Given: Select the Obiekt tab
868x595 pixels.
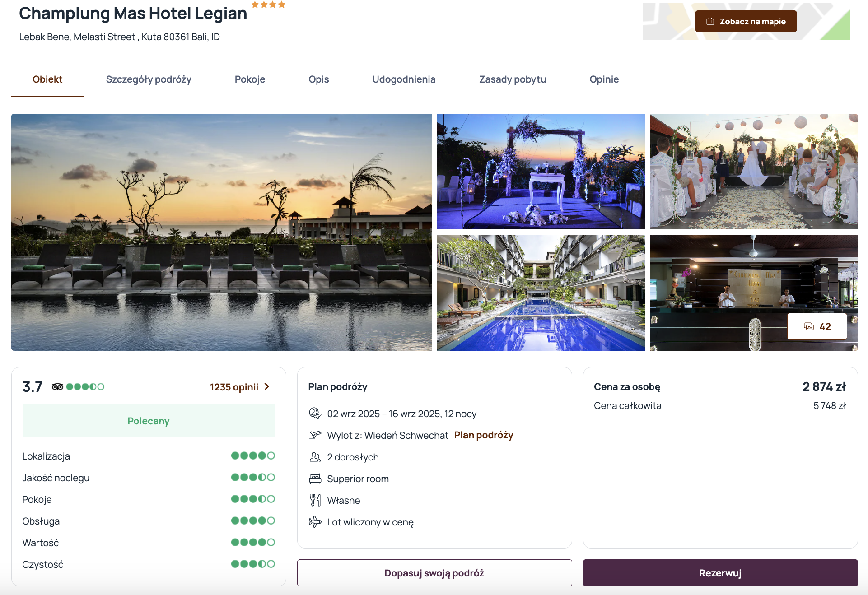Looking at the screenshot, I should pos(47,79).
